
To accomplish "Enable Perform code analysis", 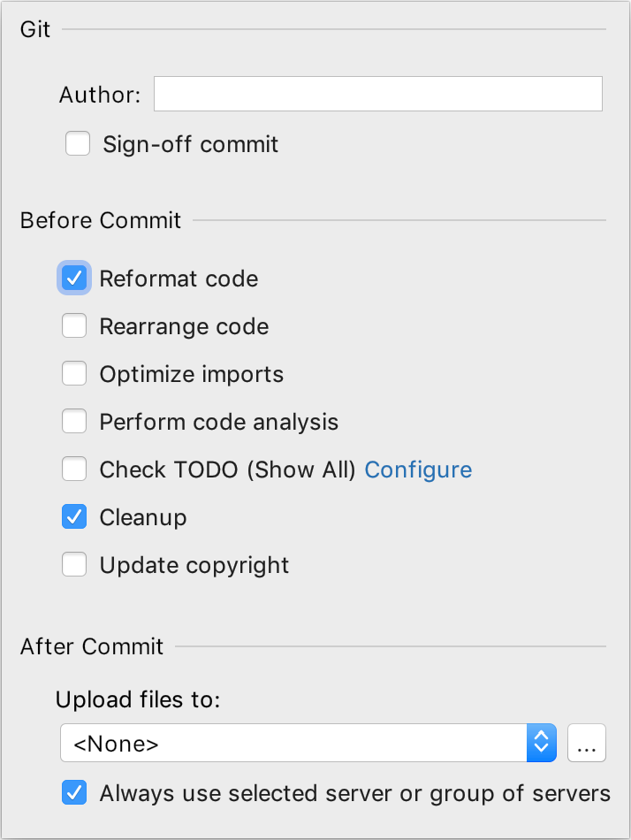I will pyautogui.click(x=74, y=421).
